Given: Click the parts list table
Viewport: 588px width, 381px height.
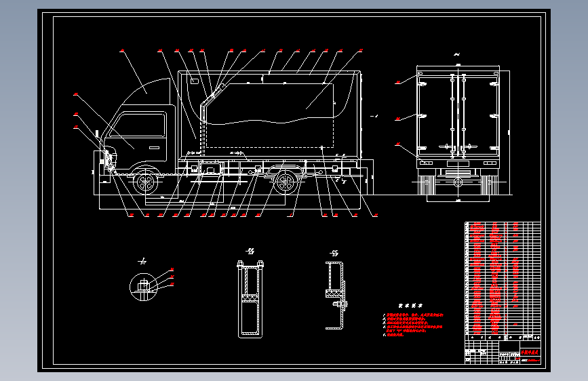Looking at the screenshot, I should (x=503, y=281).
